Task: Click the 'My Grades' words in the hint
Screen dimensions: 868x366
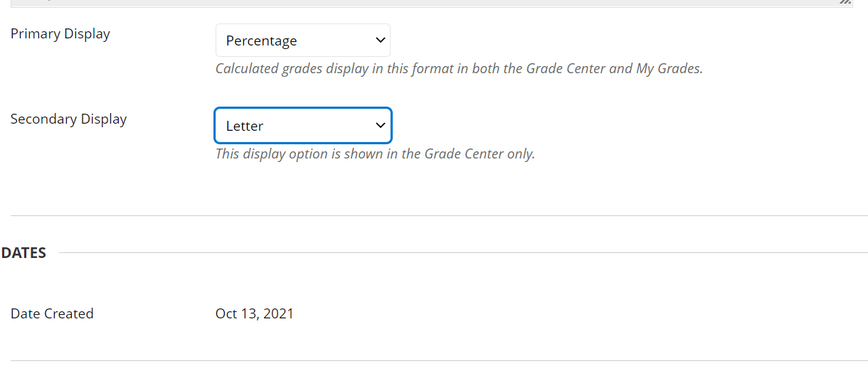Action: coord(668,69)
